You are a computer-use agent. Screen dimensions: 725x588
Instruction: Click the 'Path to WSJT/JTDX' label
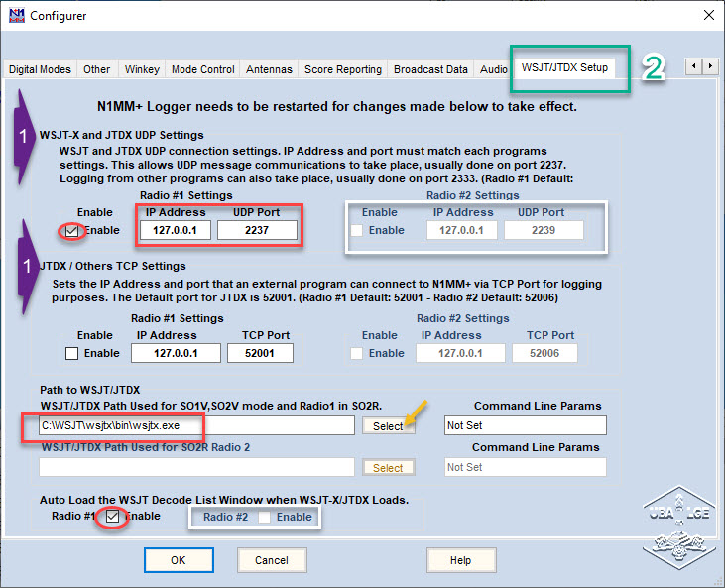pyautogui.click(x=89, y=390)
